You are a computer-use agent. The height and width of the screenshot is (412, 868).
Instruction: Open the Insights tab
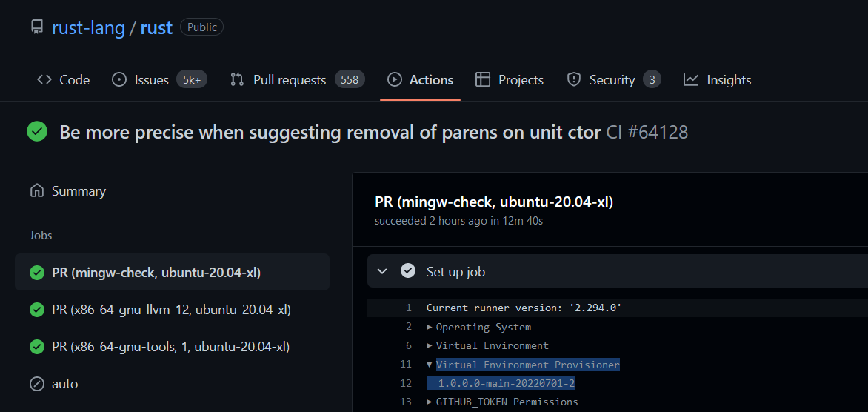(x=718, y=80)
